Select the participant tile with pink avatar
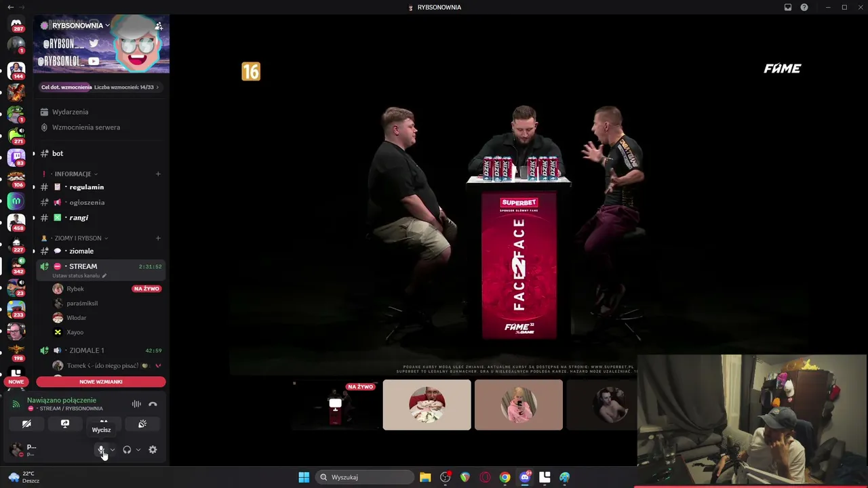This screenshot has height=488, width=868. tap(519, 405)
